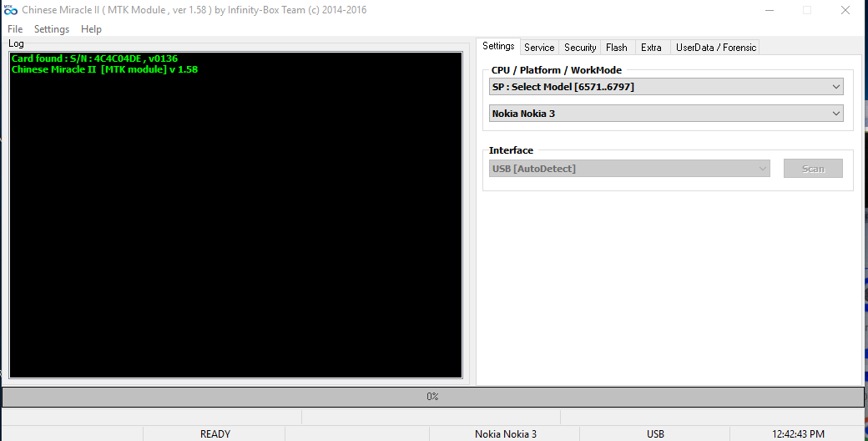Click the READY status bar entry

click(x=214, y=433)
